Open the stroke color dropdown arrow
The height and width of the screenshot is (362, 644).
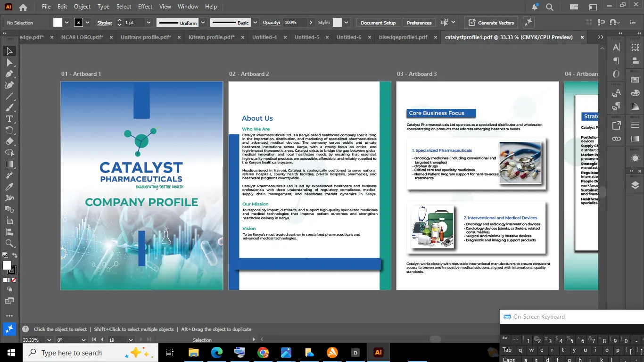[x=87, y=23]
